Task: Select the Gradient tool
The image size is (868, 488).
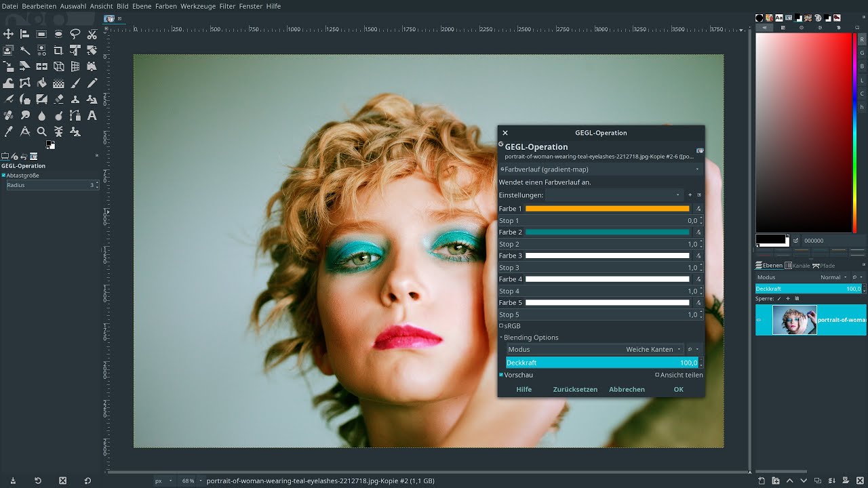Action: click(x=58, y=83)
